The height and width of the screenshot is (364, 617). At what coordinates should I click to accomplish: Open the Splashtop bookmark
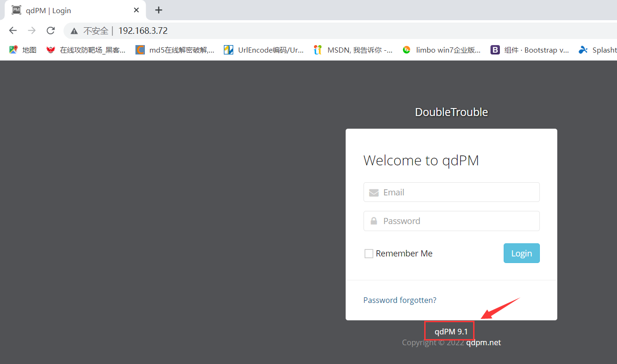coord(598,50)
